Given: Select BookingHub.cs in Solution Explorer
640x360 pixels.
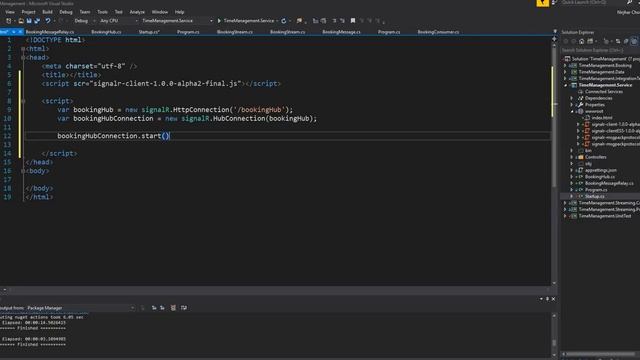Looking at the screenshot, I should click(x=600, y=177).
